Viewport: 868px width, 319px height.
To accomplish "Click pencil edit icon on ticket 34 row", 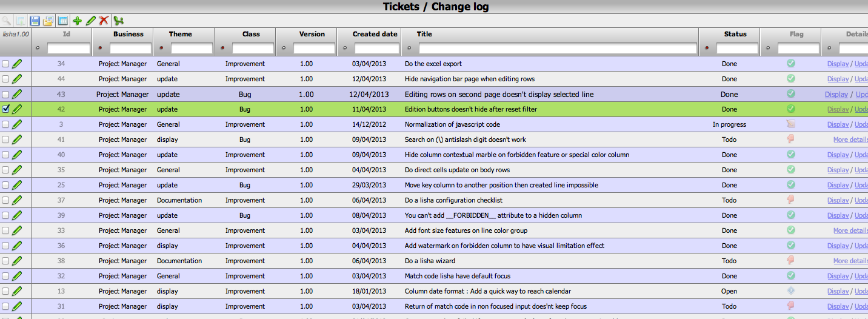I will pos(17,64).
